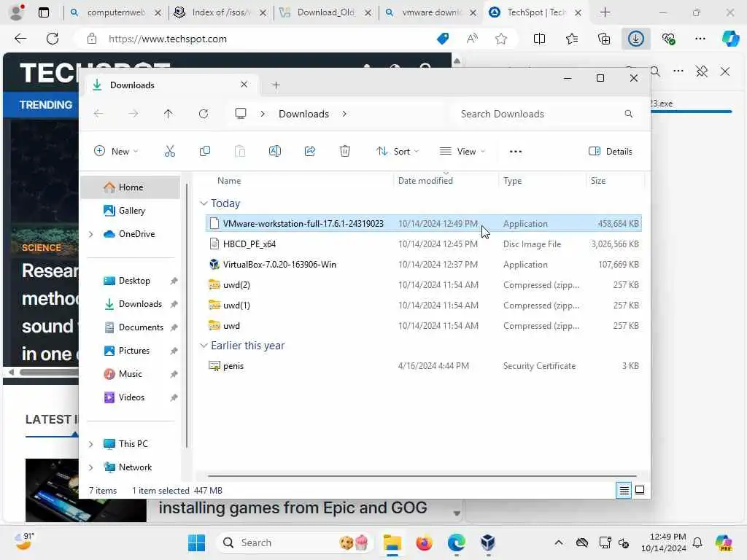747x560 pixels.
Task: Open Edge Copilot sidebar icon
Action: click(730, 39)
